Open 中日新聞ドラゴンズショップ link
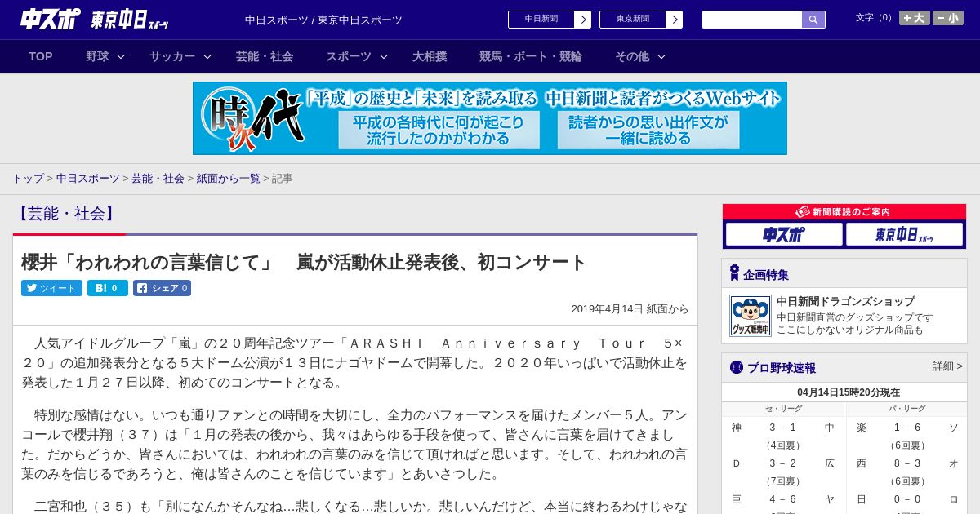 coord(845,301)
